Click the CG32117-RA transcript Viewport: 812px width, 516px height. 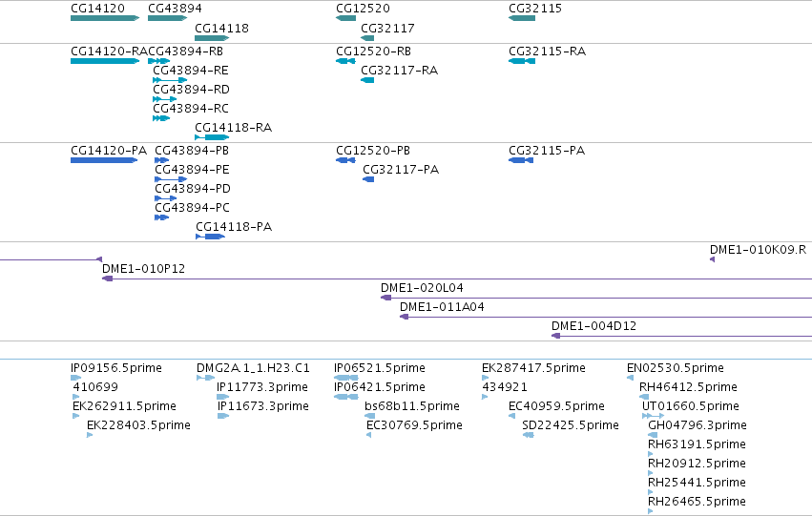click(367, 80)
